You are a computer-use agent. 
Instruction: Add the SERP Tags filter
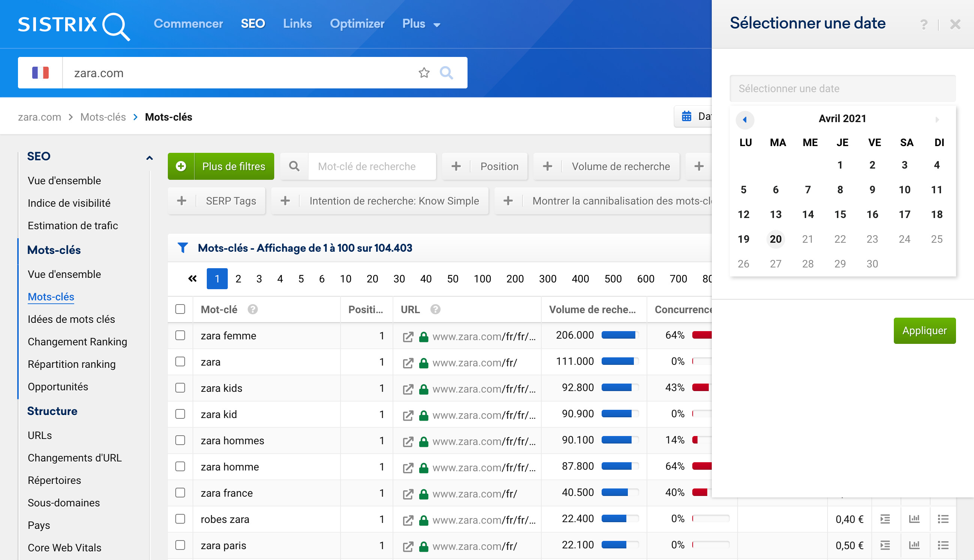click(x=217, y=201)
